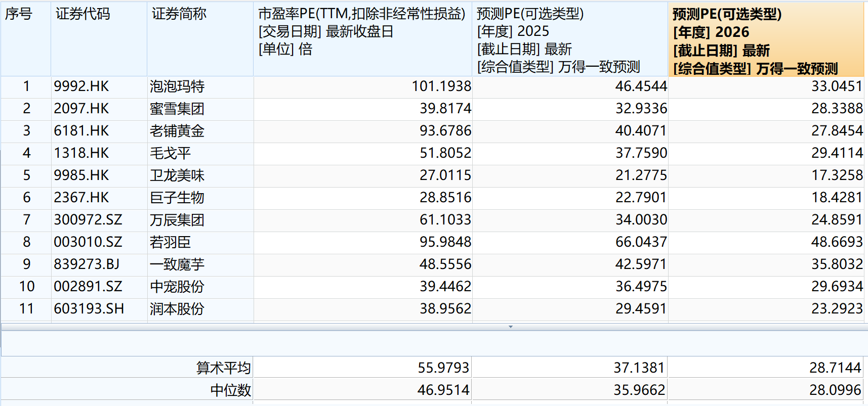Screen dimensions: 868x406
Task: Select the 33.0451 cell
Action: (837, 86)
